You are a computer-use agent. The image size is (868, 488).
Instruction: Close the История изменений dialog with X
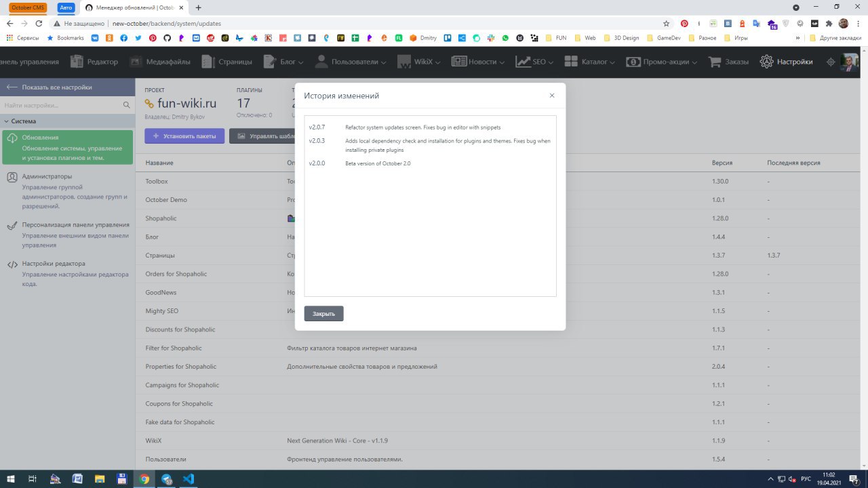(552, 96)
